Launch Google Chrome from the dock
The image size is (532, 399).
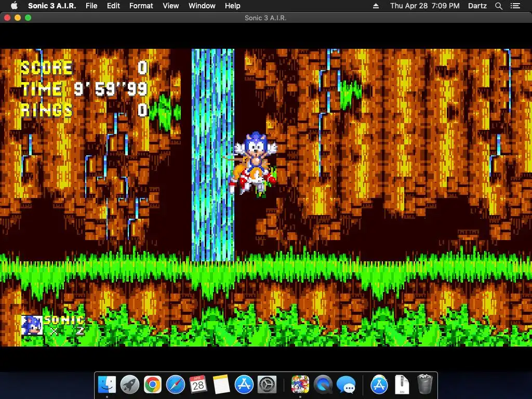153,384
